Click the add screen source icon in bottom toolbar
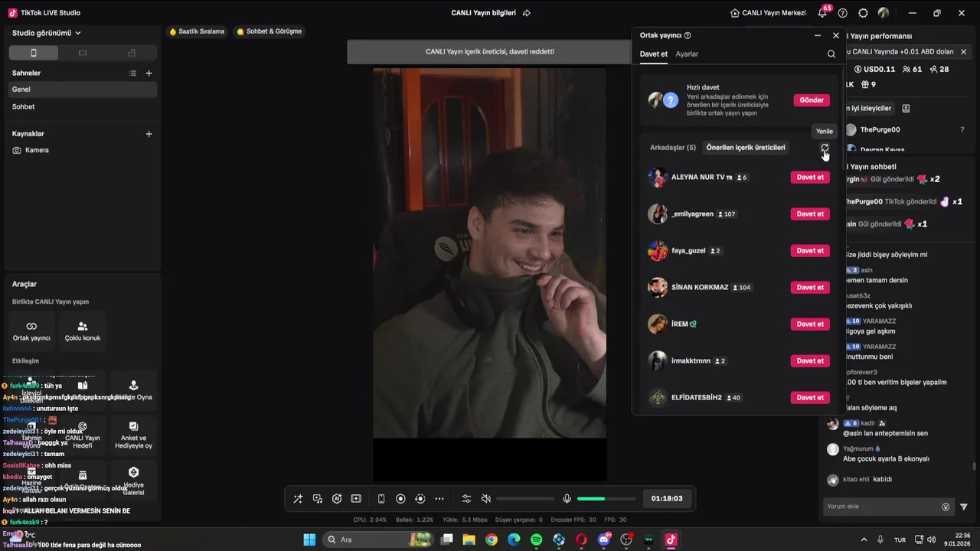Screen dimensions: 980x551 pos(356,498)
